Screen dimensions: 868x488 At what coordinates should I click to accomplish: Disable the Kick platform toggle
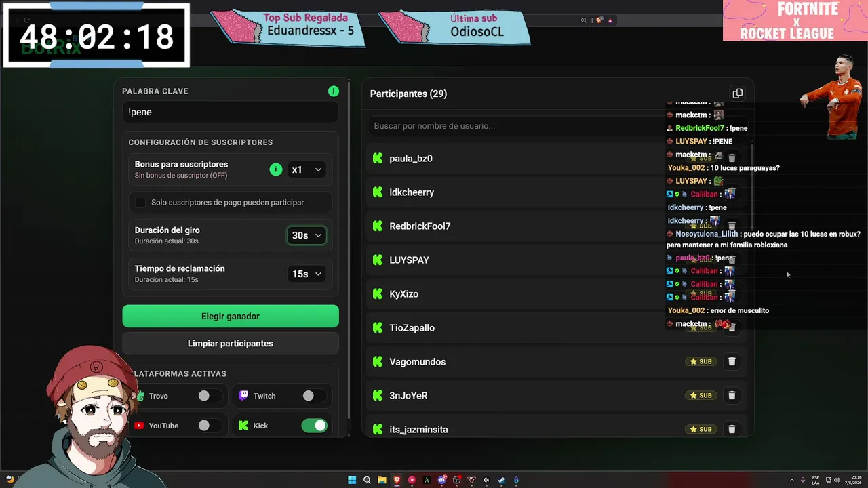point(314,426)
